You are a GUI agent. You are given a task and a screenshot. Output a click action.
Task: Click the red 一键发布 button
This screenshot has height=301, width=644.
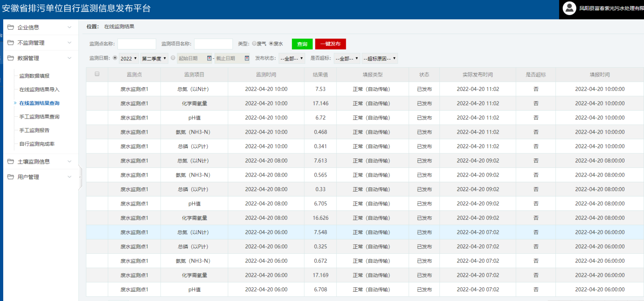330,44
